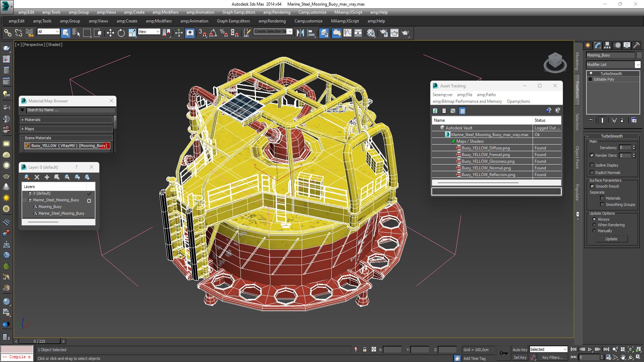
Task: Toggle the Angle Snap icon
Action: 213,33
